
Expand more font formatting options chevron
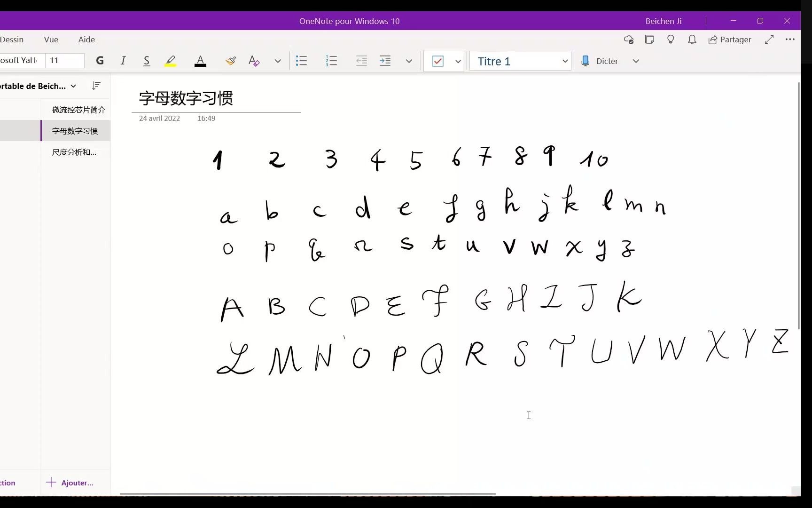point(278,61)
